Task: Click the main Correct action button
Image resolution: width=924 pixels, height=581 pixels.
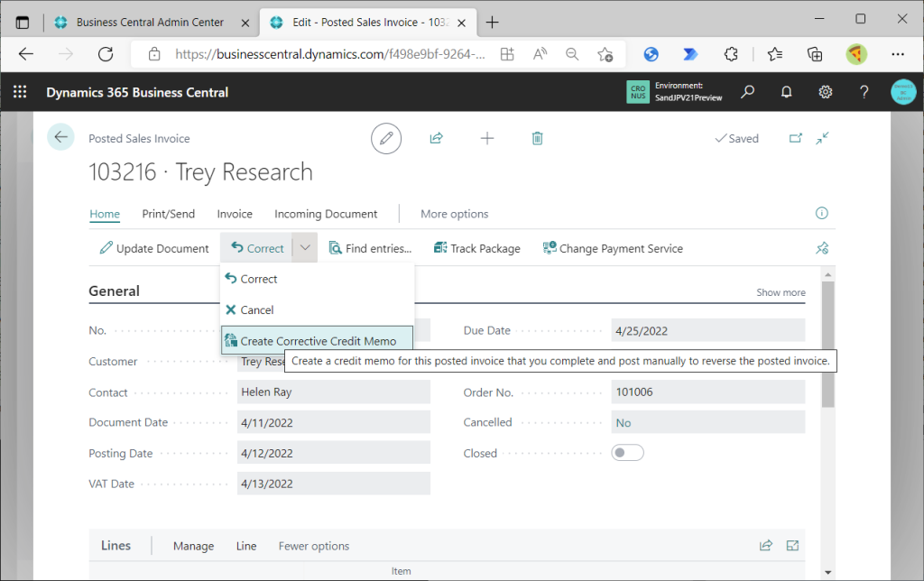Action: [257, 248]
